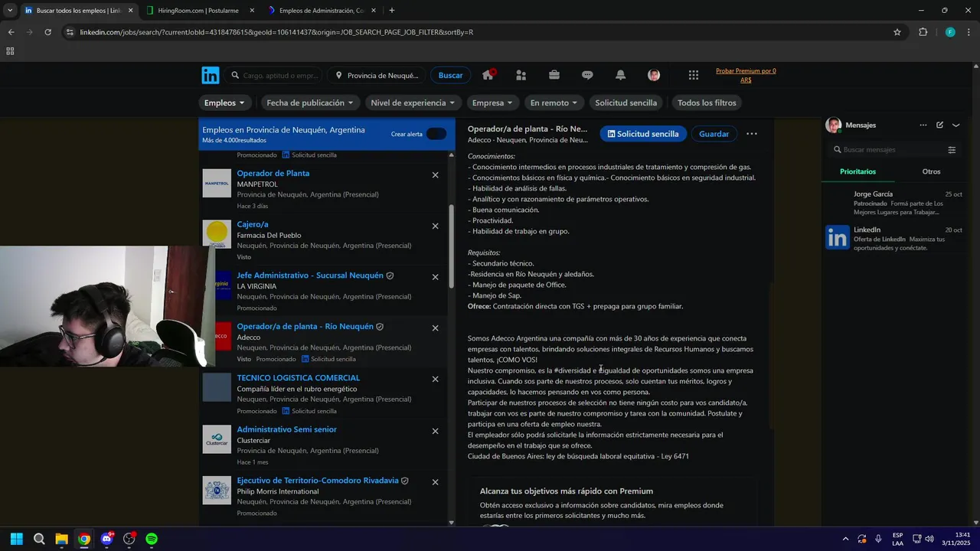Dismiss Operador/a de planta Adecco listing
This screenshot has height=551, width=980.
435,328
